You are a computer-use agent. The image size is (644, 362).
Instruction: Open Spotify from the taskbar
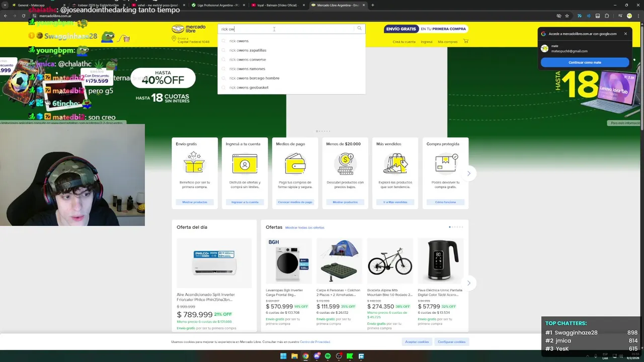[328, 356]
